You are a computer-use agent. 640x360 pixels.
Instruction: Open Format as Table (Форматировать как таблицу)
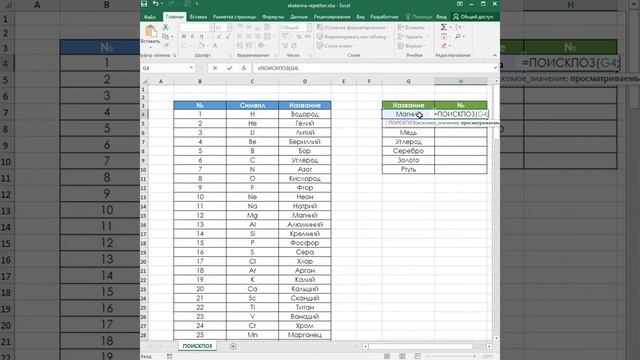coord(352,37)
